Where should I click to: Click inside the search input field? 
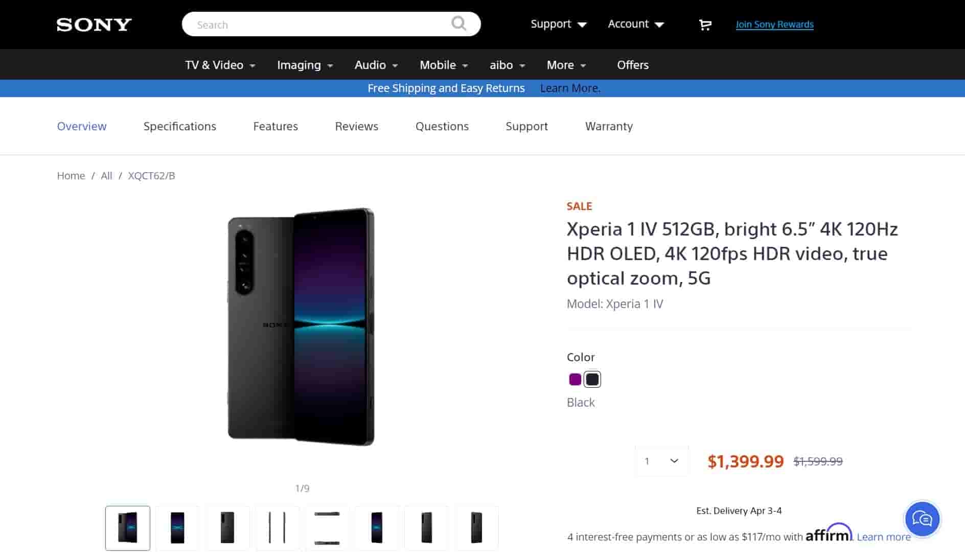point(307,24)
